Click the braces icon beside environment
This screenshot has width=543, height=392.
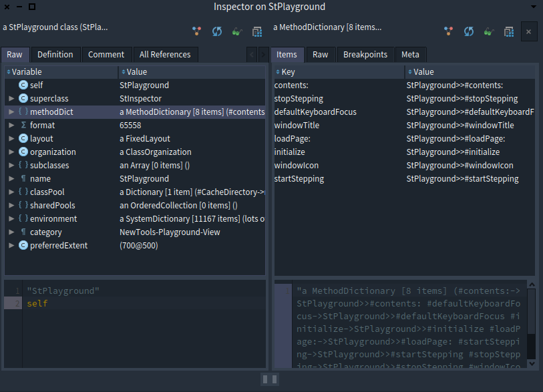pyautogui.click(x=23, y=218)
